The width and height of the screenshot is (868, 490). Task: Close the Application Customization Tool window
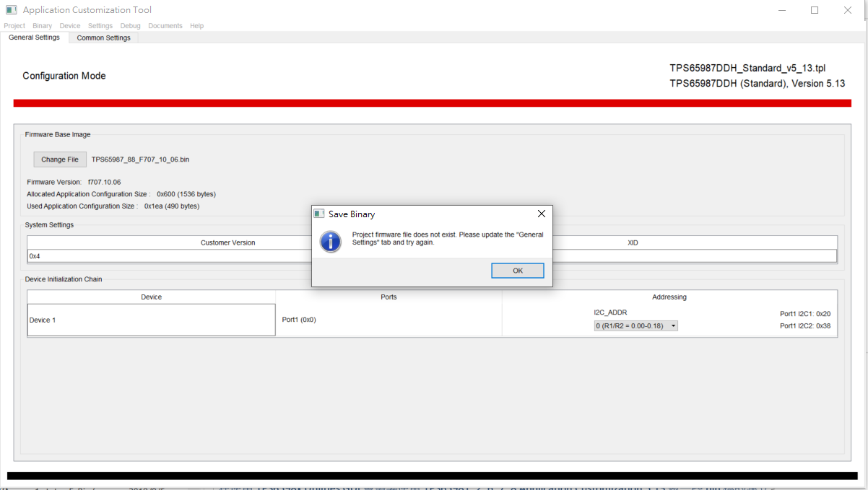click(848, 10)
